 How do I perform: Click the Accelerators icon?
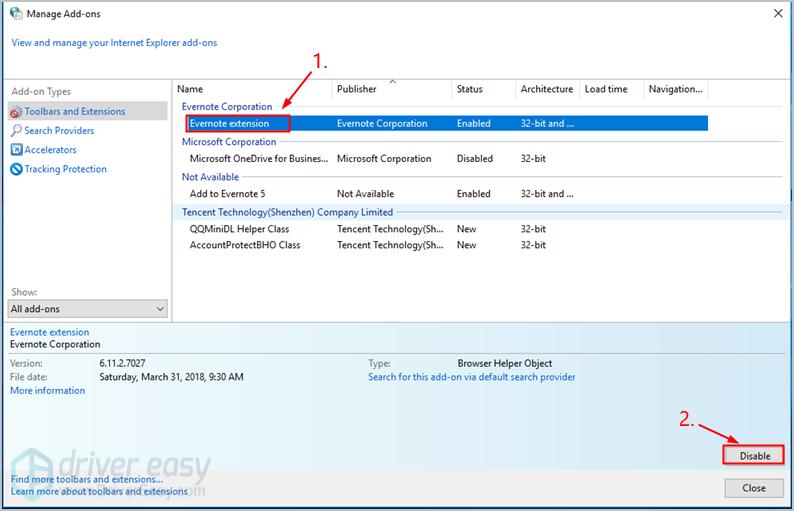pyautogui.click(x=16, y=150)
